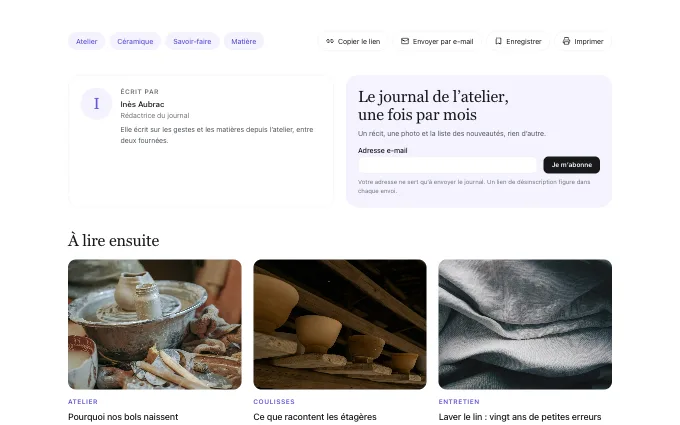
Task: Click the link icon in Copier le lien
Action: pyautogui.click(x=330, y=41)
